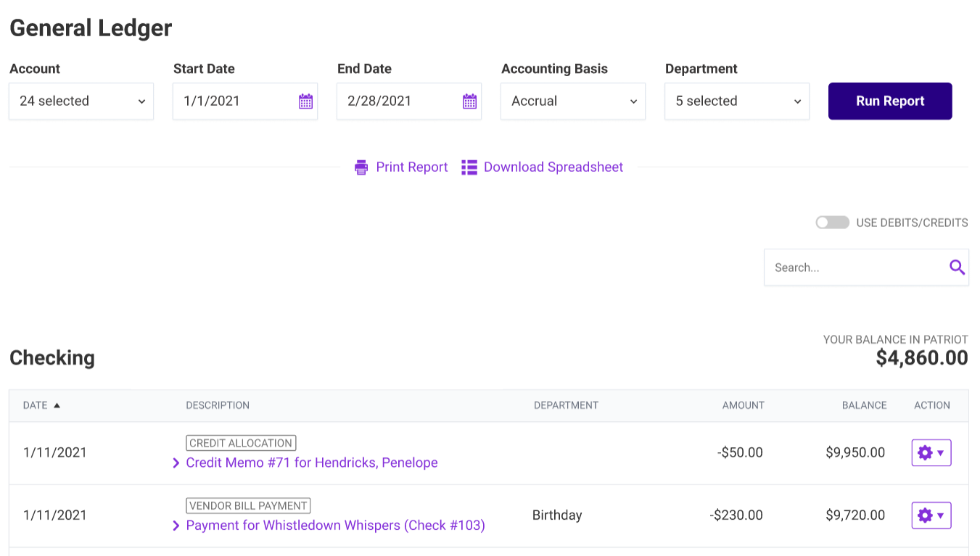Viewport: 980px width, 556px height.
Task: Click the spreadsheet list icon next to Download
Action: [469, 167]
